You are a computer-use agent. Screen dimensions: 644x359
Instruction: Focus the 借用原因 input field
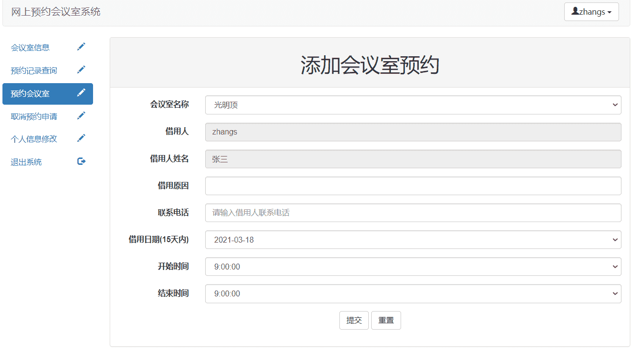(x=413, y=186)
